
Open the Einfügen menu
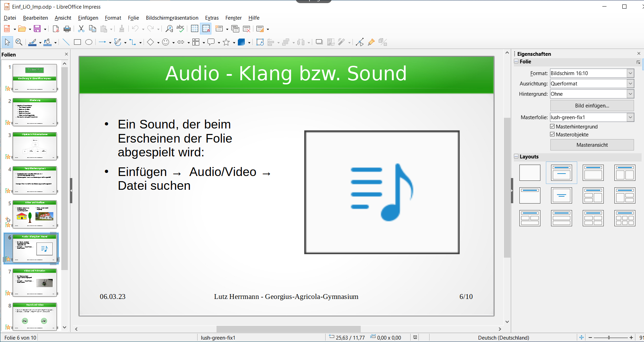(88, 18)
